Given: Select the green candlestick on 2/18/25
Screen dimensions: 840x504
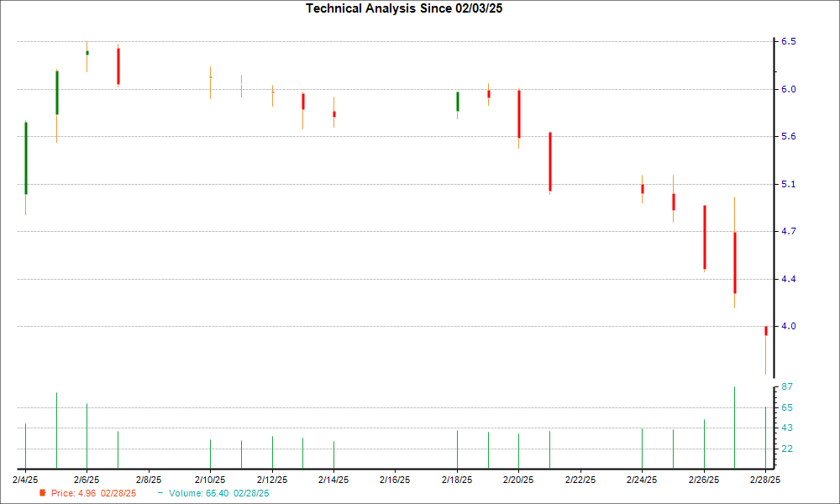Looking at the screenshot, I should click(x=457, y=101).
